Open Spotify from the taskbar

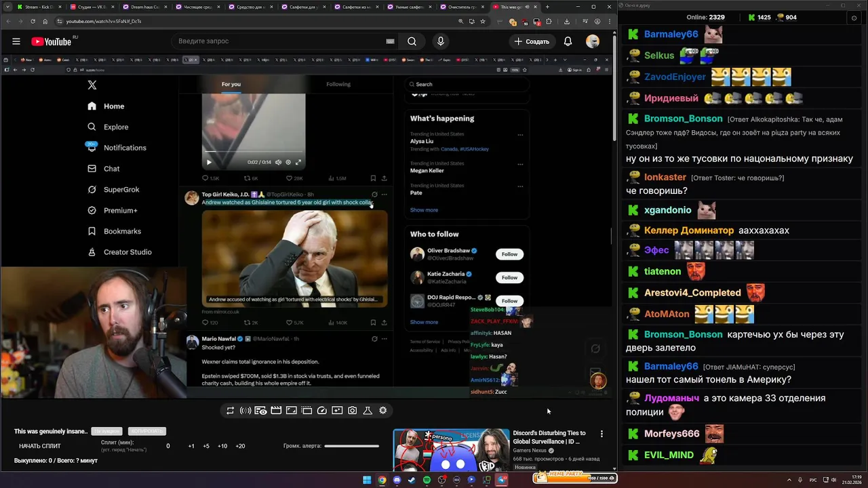(x=427, y=480)
